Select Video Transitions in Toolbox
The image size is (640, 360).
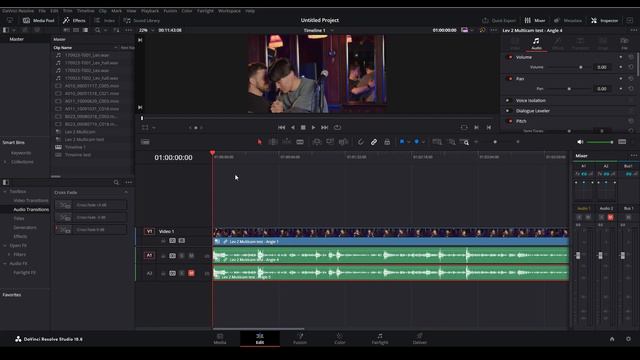coord(31,200)
